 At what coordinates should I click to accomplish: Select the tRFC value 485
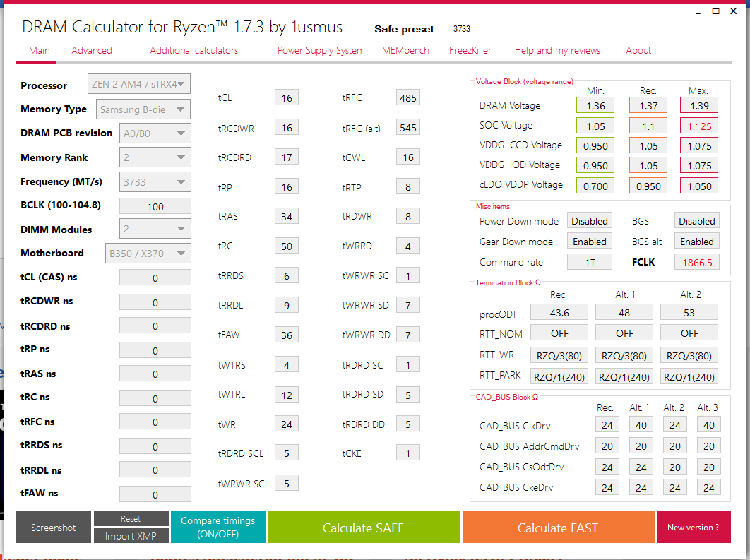[x=408, y=97]
